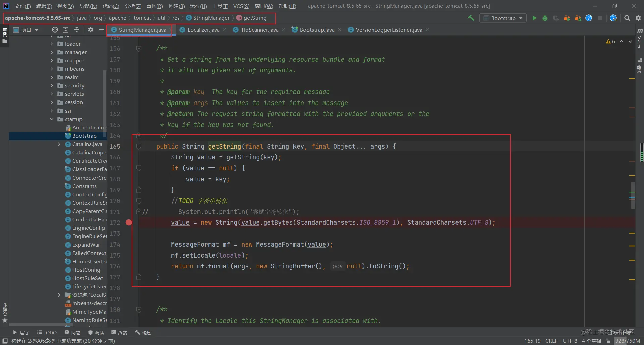This screenshot has width=644, height=345.
Task: Click the memory indicator 328/750M
Action: (x=627, y=341)
